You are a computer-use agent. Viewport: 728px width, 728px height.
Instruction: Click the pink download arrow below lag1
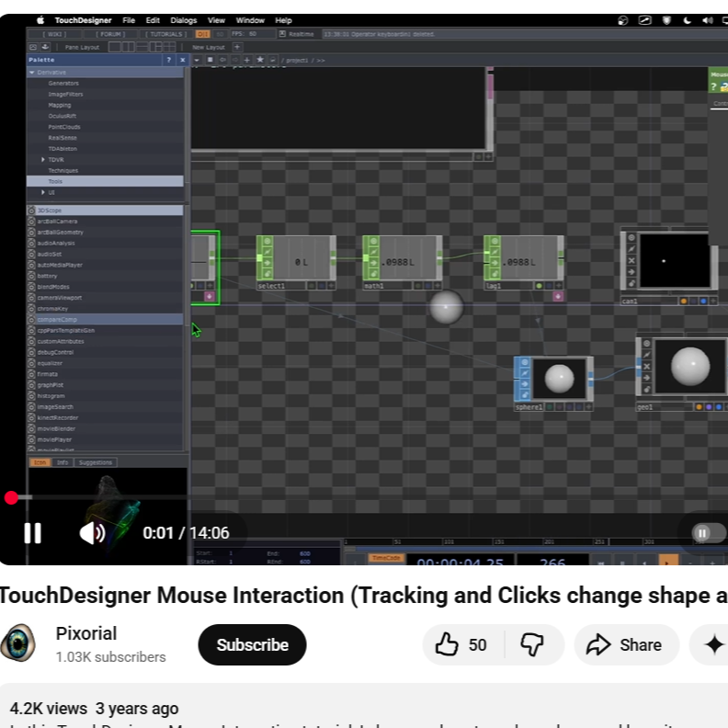click(x=558, y=296)
